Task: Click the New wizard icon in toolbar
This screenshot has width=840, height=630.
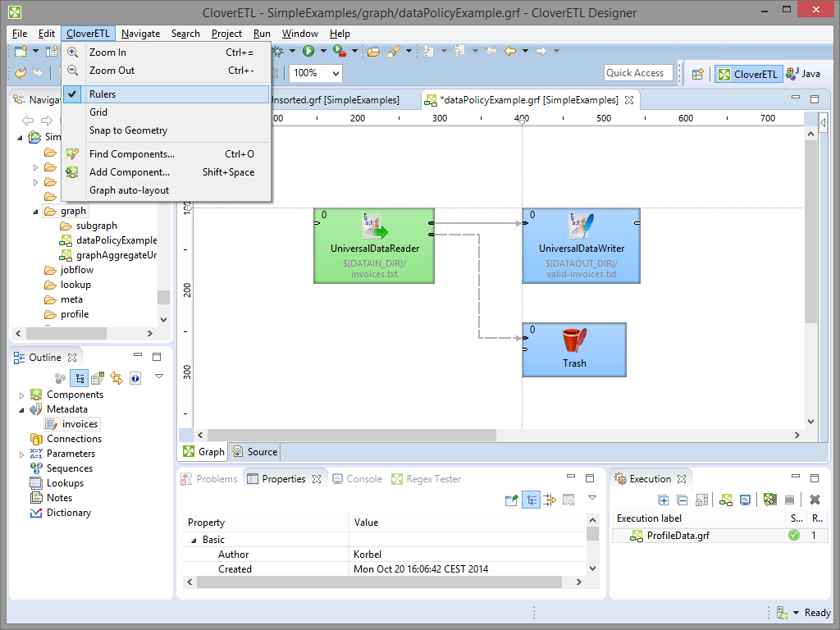Action: click(x=21, y=51)
